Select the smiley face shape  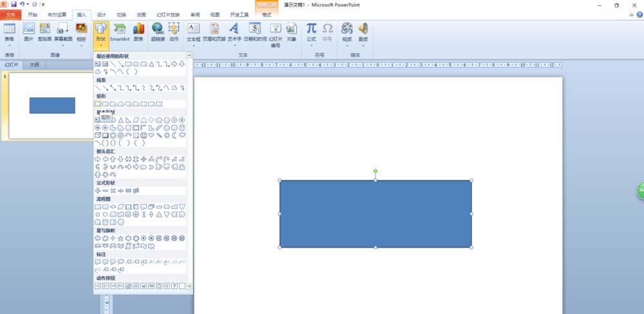tap(144, 135)
